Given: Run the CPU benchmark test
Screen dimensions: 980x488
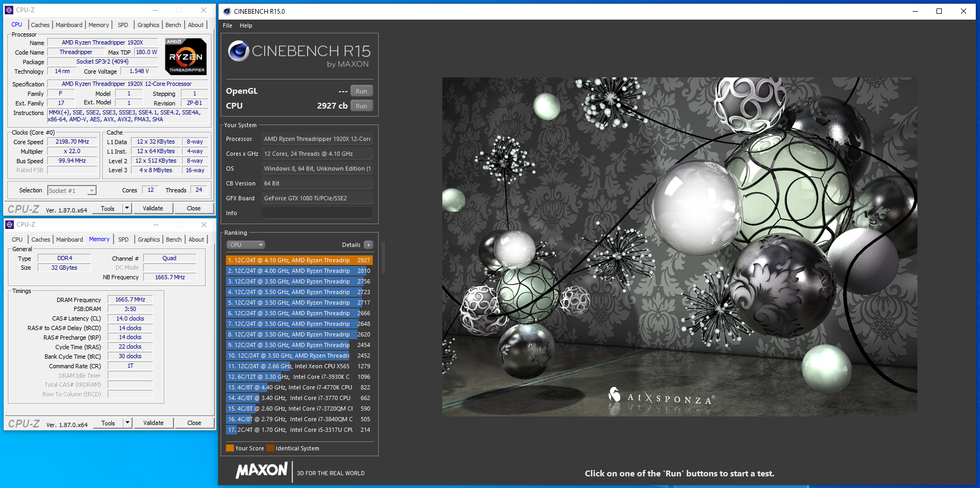Looking at the screenshot, I should pyautogui.click(x=362, y=106).
